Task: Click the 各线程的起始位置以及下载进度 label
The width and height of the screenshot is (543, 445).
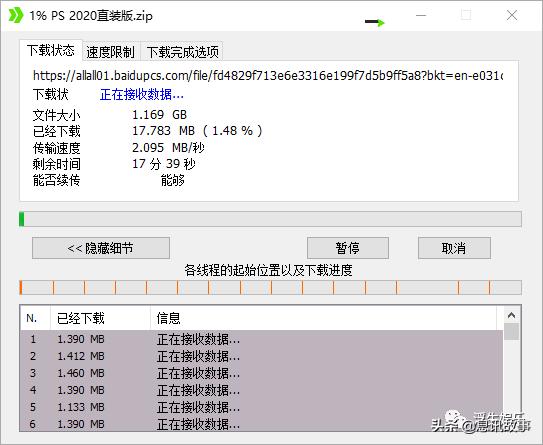Action: (x=268, y=270)
